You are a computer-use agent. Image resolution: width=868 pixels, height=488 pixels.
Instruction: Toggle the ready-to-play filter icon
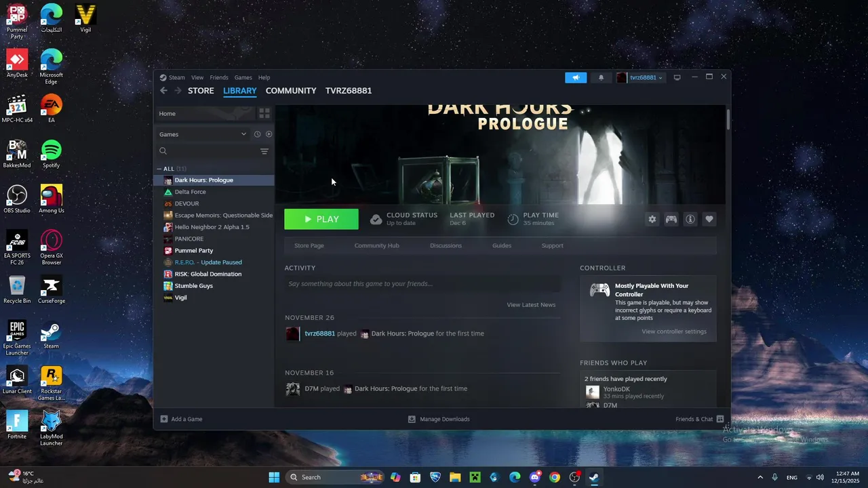click(x=269, y=134)
